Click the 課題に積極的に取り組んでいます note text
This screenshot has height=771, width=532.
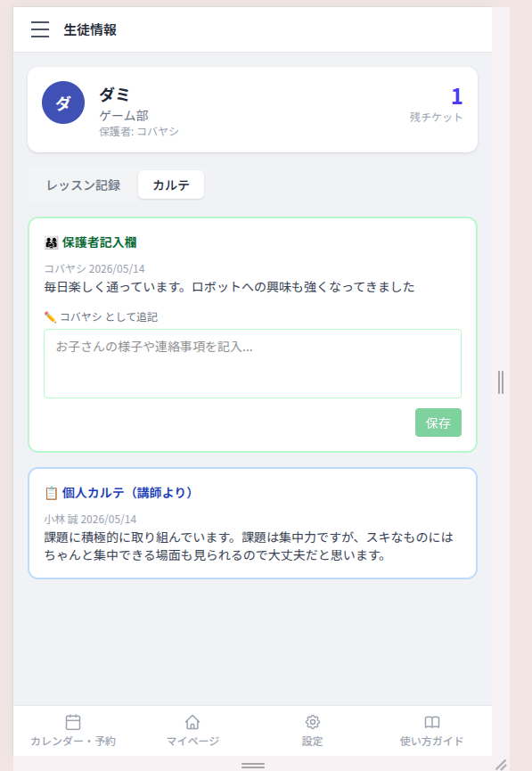point(249,546)
